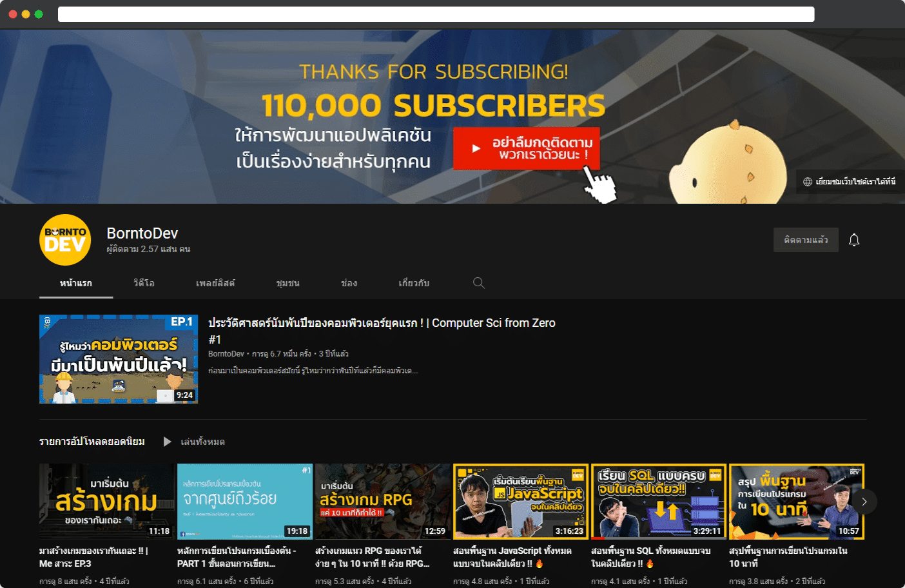The height and width of the screenshot is (588, 905).
Task: Click title หลักการเขียนโปรแกรมเบื้องต้น PART 1
Action: (237, 557)
